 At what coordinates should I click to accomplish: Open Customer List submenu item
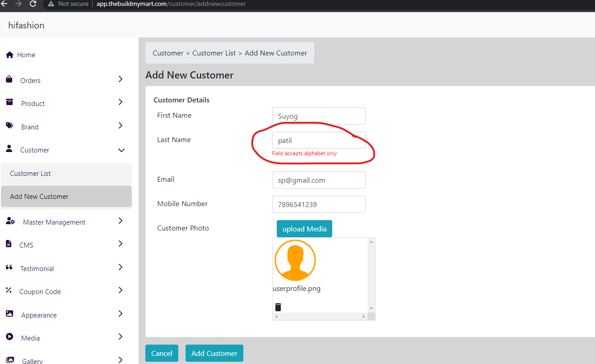(66, 174)
